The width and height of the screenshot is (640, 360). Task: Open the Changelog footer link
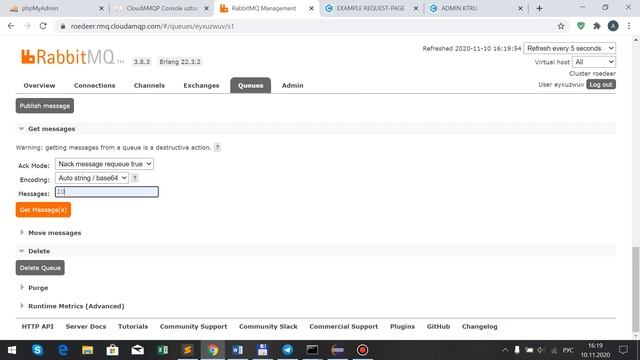click(480, 327)
